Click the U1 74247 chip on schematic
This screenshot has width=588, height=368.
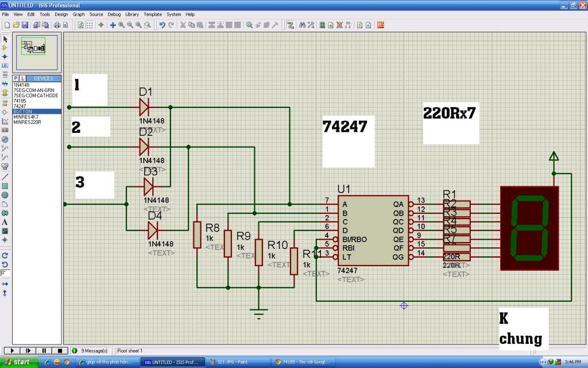(x=373, y=231)
